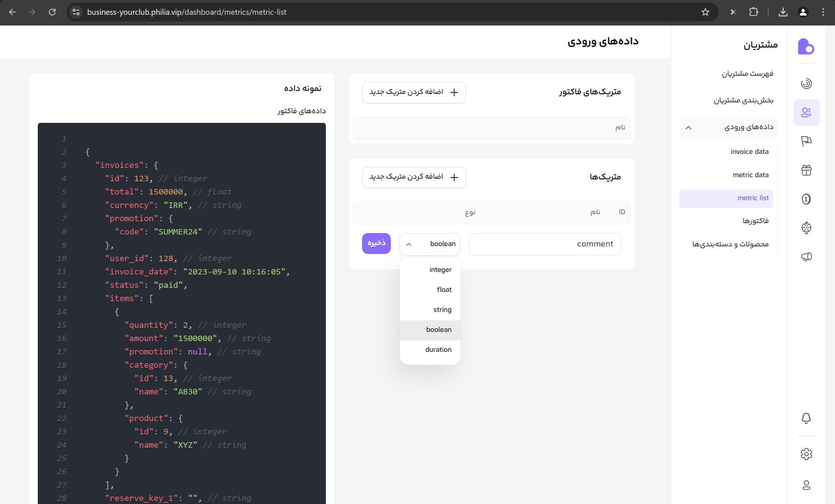Click the spiral dashboard icon in sidebar
Viewport: 835px width, 504px height.
pos(806,84)
